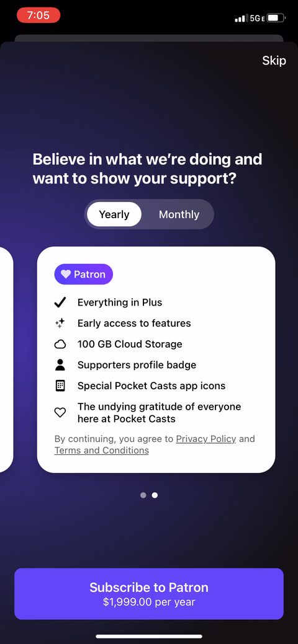The image size is (298, 644).
Task: Select the Yearly billing option
Action: [114, 214]
